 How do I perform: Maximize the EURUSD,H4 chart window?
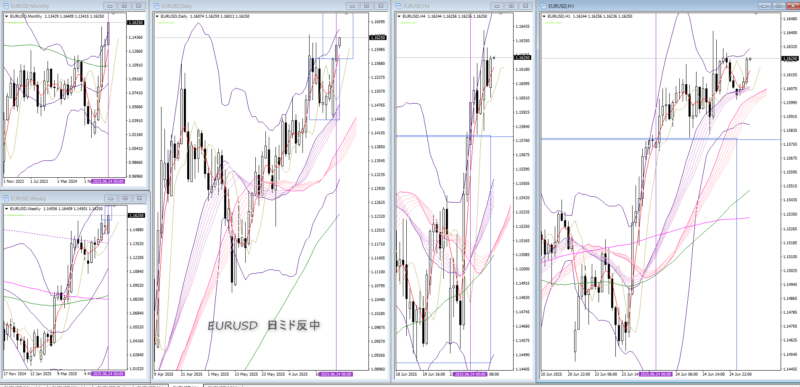pos(510,6)
